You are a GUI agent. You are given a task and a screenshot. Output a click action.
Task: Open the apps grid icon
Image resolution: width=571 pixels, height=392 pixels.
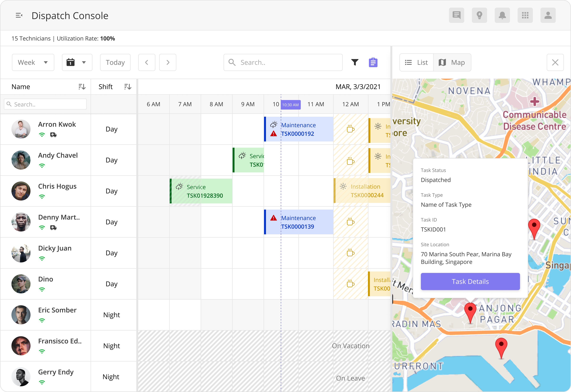tap(525, 15)
